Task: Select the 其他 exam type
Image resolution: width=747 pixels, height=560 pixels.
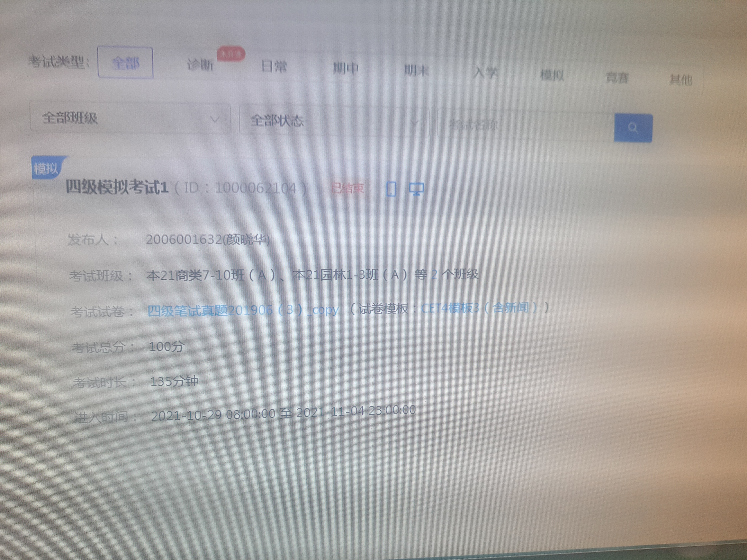Action: (x=680, y=80)
